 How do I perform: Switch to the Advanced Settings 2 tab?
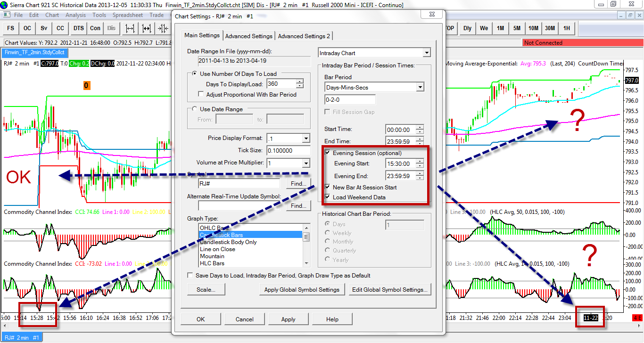304,36
